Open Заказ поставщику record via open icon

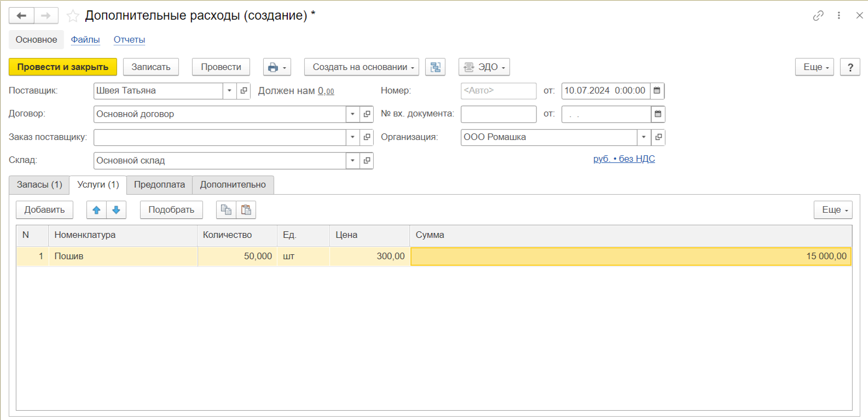tap(367, 137)
